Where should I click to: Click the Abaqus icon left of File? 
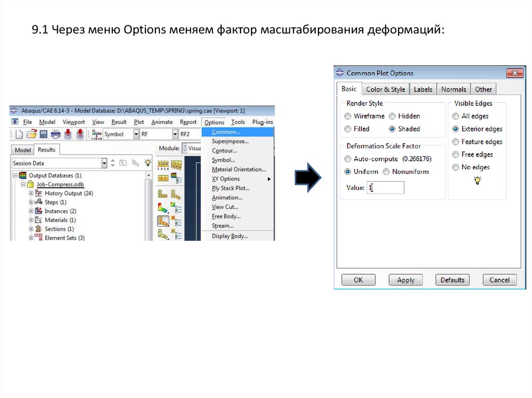point(15,122)
